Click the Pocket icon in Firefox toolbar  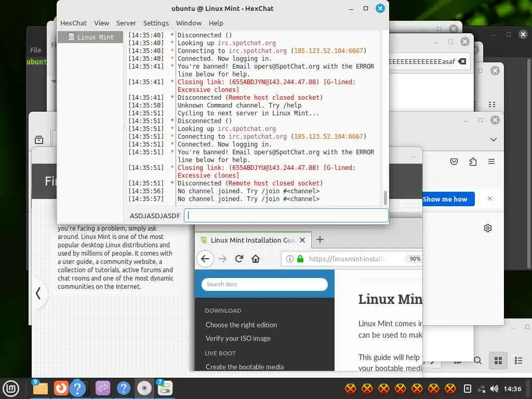(x=454, y=162)
